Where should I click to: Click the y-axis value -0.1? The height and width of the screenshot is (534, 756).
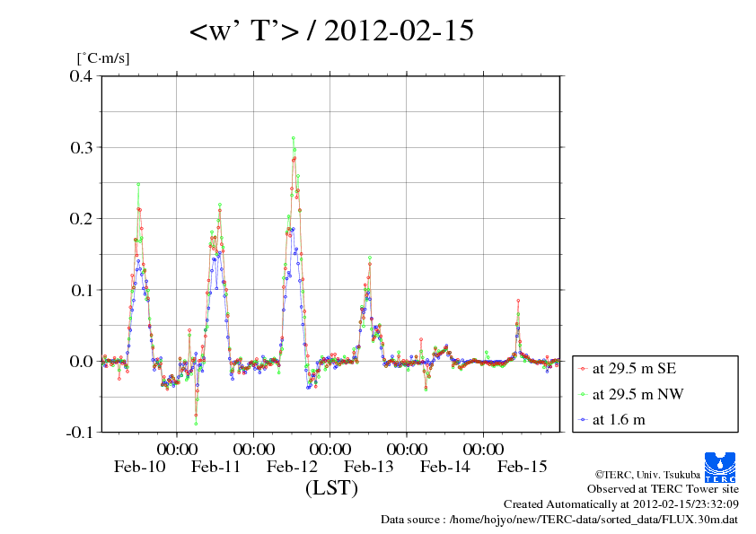coord(79,432)
